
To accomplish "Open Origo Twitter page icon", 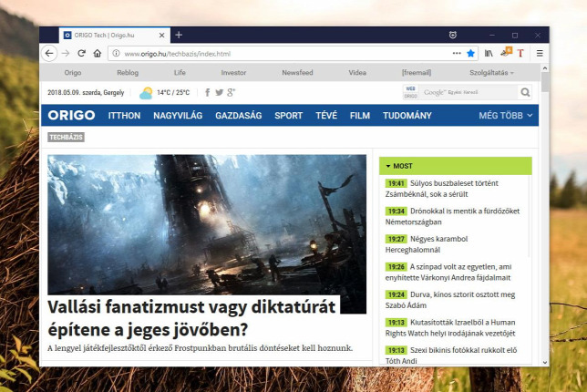I will click(x=220, y=92).
